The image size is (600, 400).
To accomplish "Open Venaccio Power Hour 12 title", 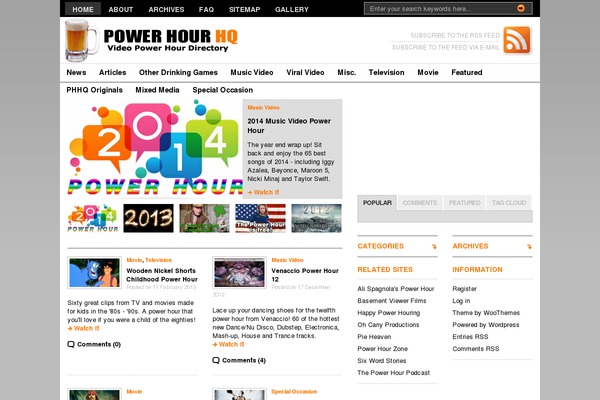I will tap(305, 275).
